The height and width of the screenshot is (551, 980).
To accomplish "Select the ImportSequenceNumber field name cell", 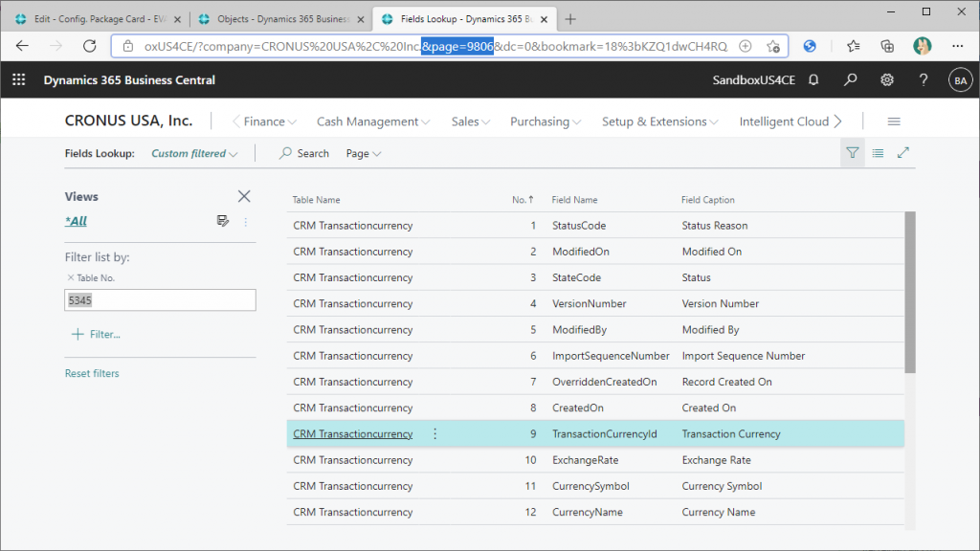I will tap(611, 356).
